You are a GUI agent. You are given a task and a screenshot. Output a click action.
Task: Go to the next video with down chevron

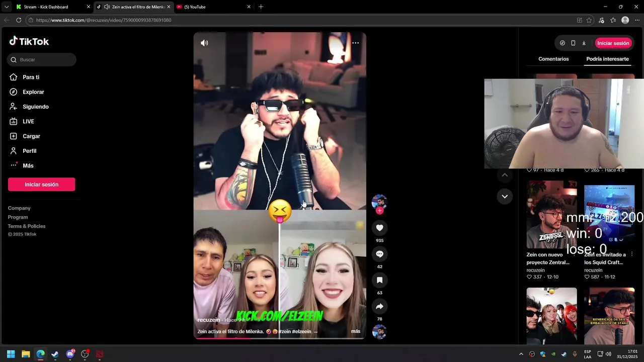[505, 196]
